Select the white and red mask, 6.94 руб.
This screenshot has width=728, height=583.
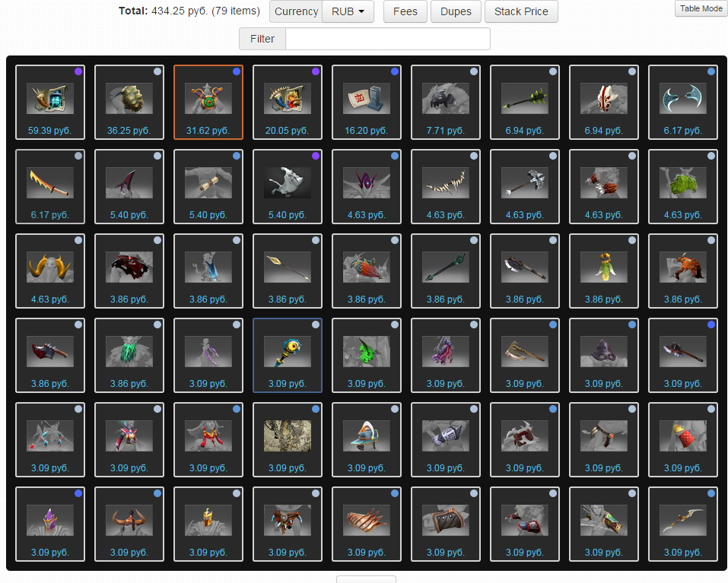(604, 102)
